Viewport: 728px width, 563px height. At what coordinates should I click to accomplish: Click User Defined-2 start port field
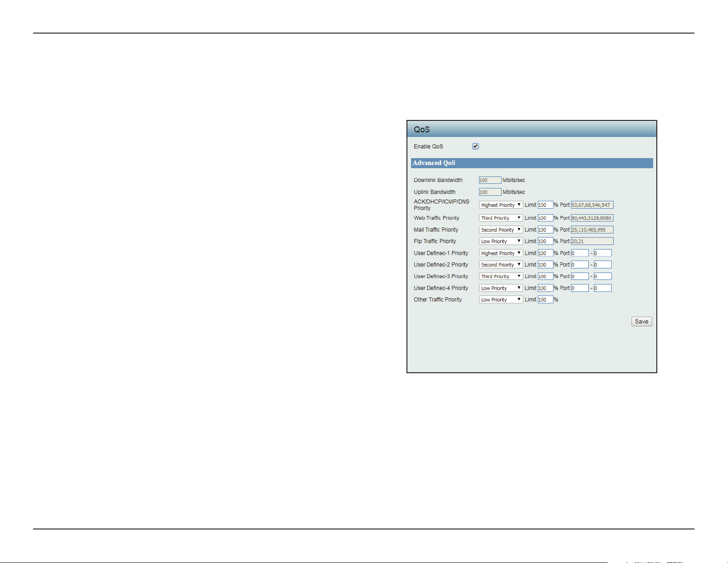click(580, 265)
